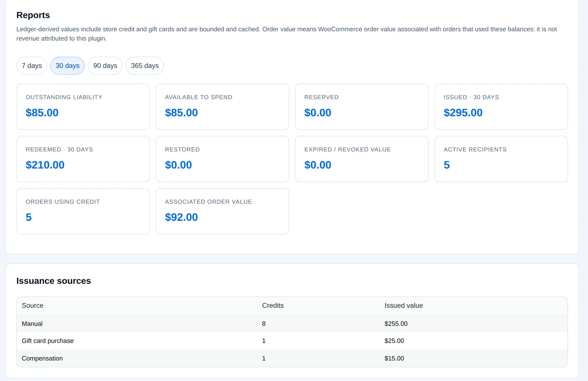Click the Source column header
The image size is (588, 381).
pos(33,306)
